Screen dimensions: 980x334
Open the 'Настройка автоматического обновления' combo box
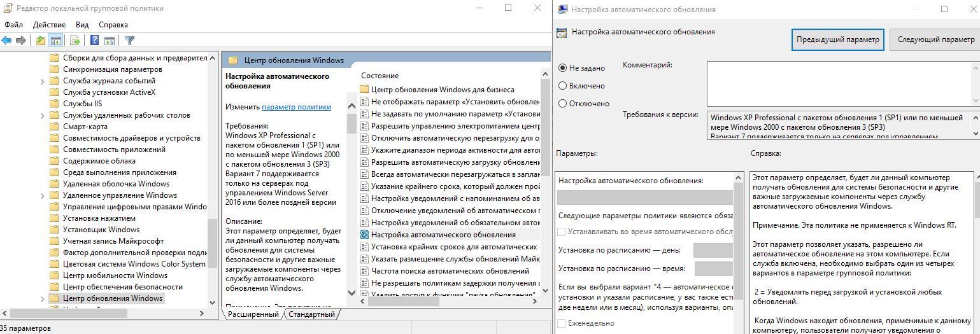coord(645,197)
